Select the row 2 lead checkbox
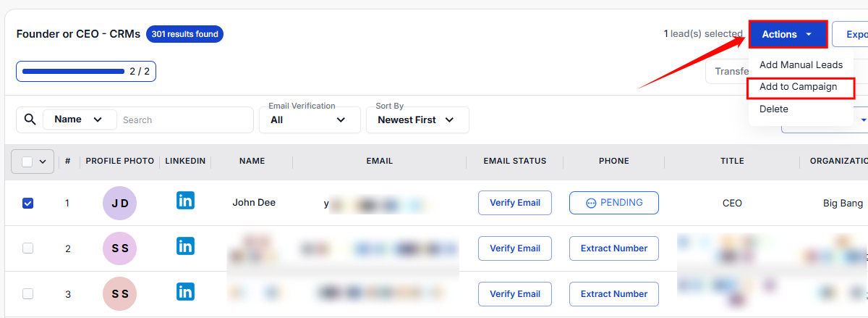 (x=27, y=248)
